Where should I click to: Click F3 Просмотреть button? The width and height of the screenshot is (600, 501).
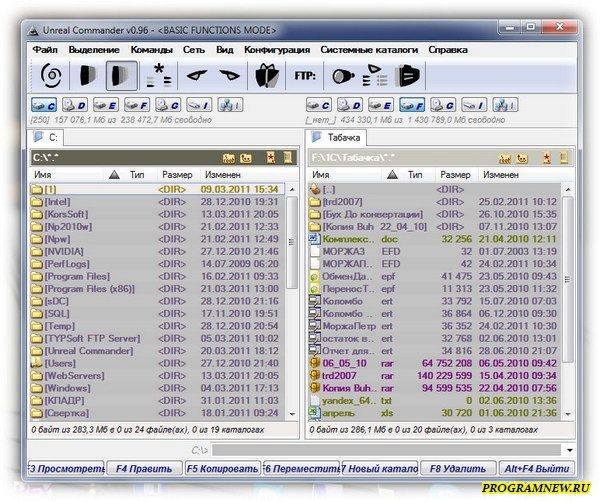click(x=66, y=468)
